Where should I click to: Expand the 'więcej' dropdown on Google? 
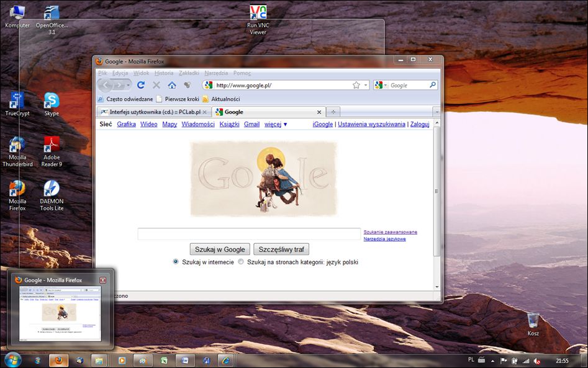[x=276, y=124]
